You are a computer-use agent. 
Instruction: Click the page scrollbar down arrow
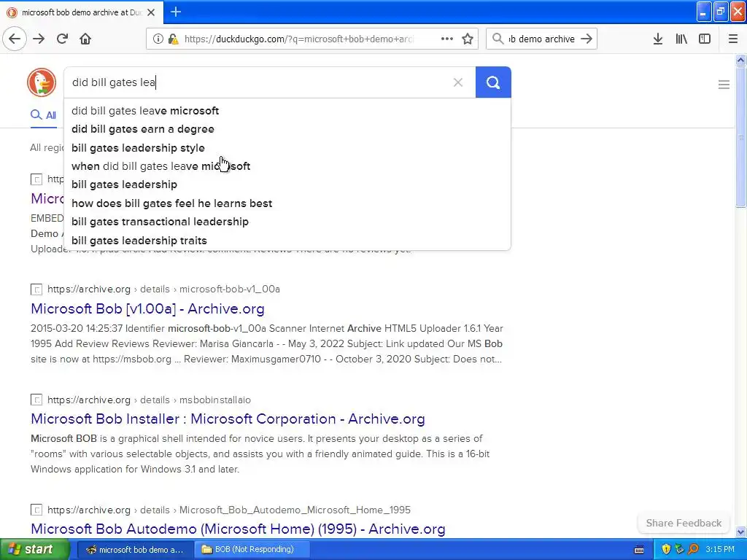(740, 532)
